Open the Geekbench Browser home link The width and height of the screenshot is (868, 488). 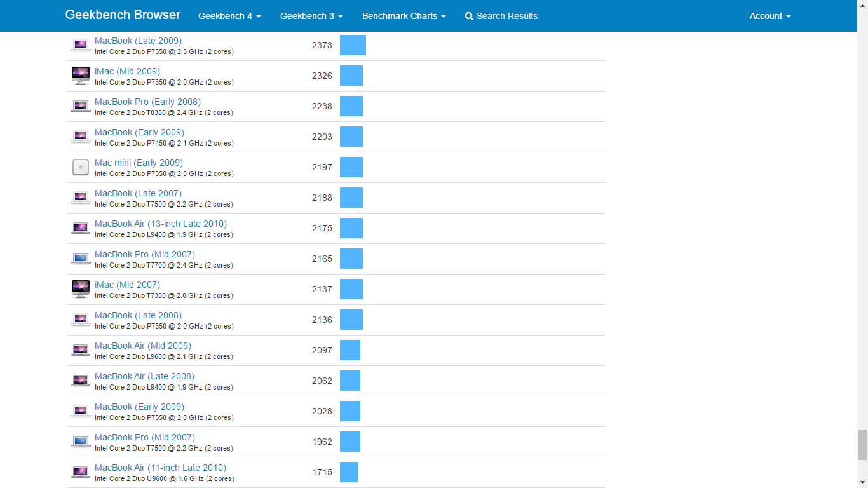point(123,15)
